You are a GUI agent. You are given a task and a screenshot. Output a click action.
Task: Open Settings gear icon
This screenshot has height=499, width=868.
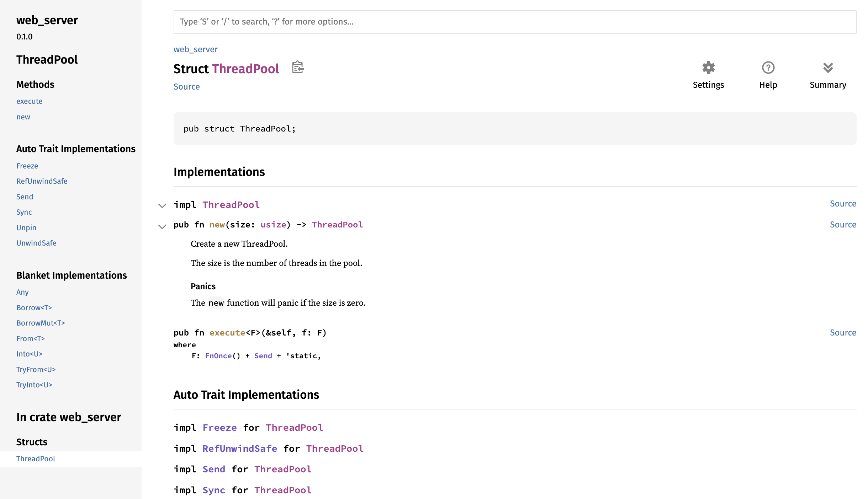(x=708, y=68)
